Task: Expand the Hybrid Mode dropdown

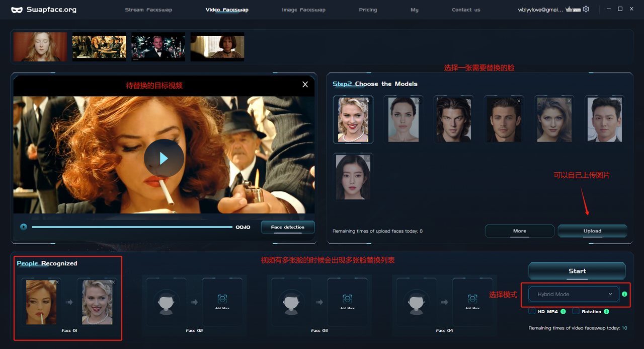Action: click(x=574, y=294)
